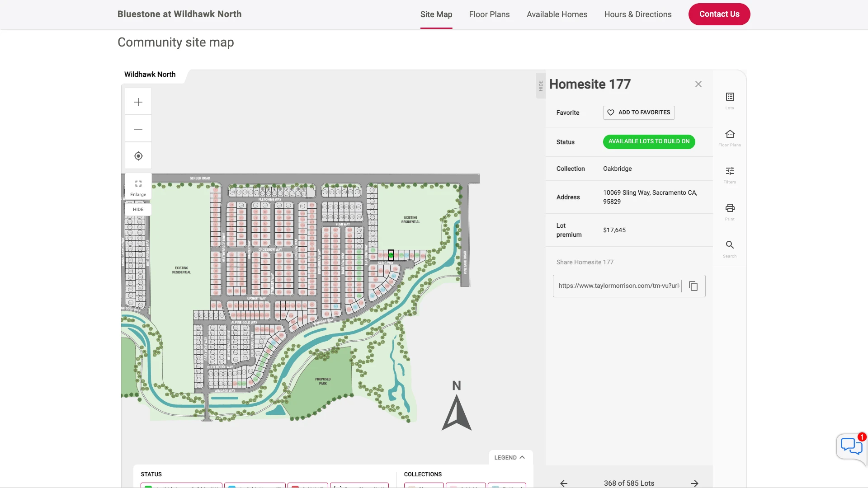868x488 pixels.
Task: Click the COLLECTIONS legend heading
Action: pos(423,474)
